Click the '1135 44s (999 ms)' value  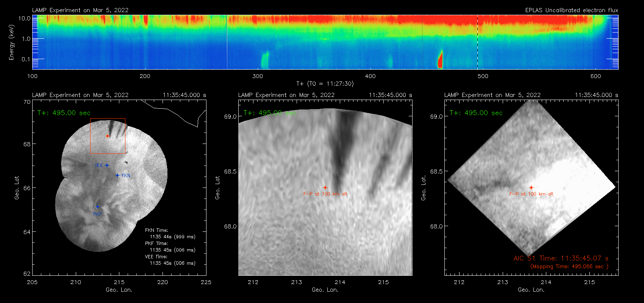(x=173, y=237)
